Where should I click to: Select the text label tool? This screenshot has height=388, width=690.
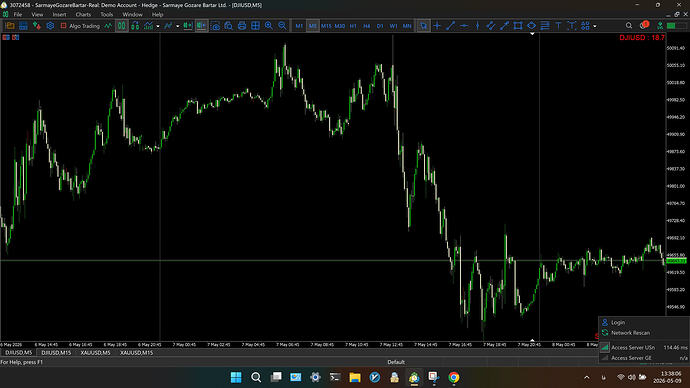click(x=558, y=26)
